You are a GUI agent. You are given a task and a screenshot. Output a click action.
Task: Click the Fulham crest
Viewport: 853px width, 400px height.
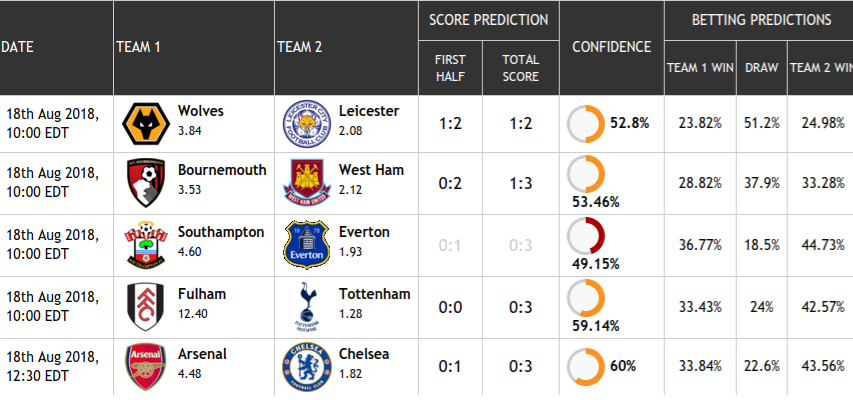click(x=146, y=307)
